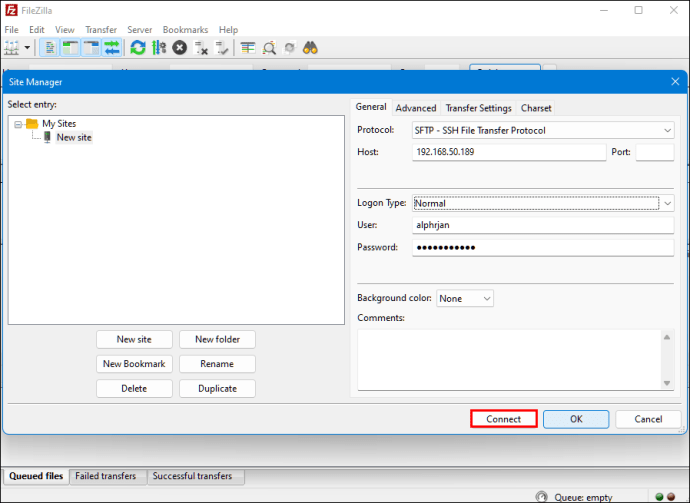Open the Protocol dropdown
Viewport: 690px width, 503px height.
coord(543,130)
